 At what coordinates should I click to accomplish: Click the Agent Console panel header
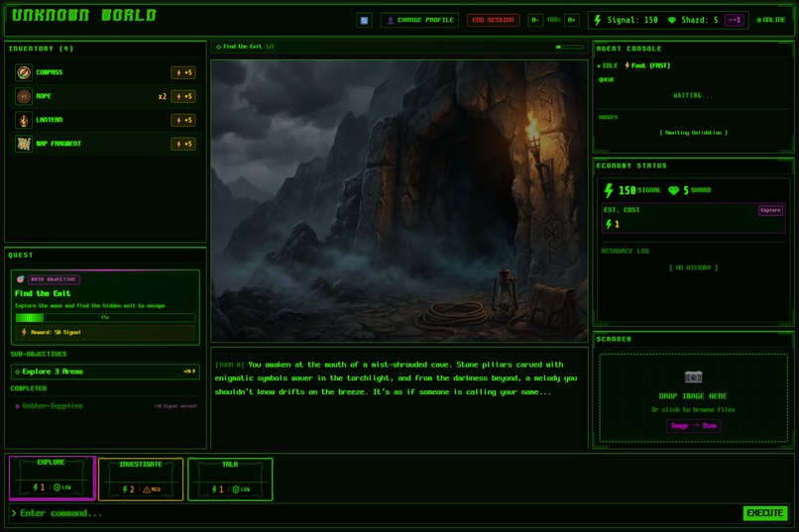click(628, 49)
